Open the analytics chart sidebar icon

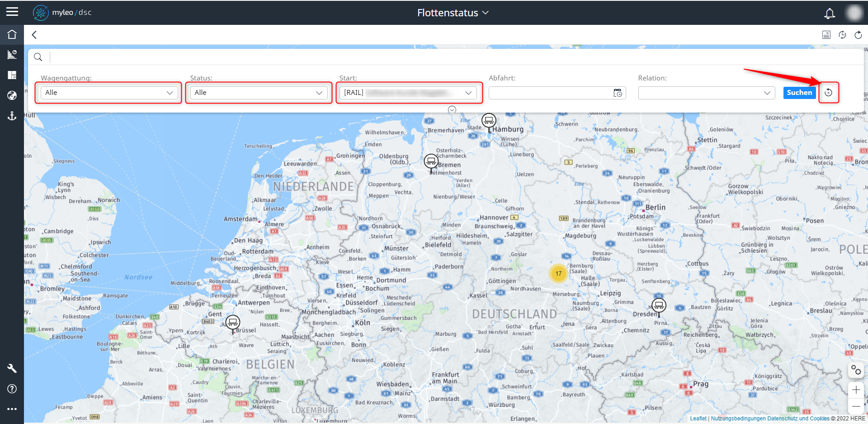pos(12,55)
